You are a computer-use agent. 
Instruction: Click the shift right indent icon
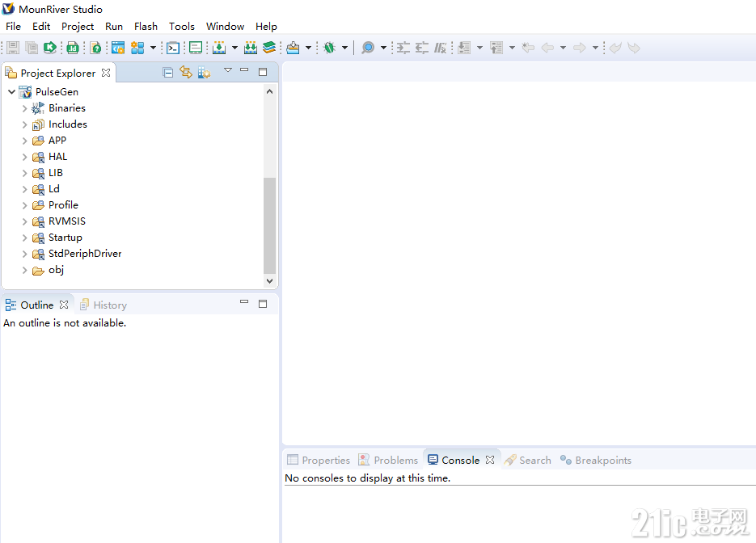403,48
